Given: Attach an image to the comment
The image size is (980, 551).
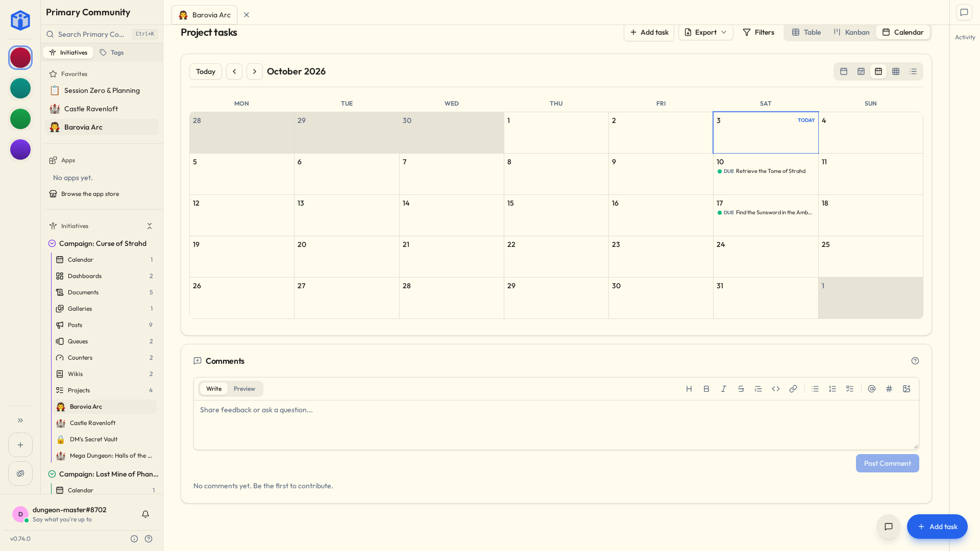Looking at the screenshot, I should click(906, 389).
